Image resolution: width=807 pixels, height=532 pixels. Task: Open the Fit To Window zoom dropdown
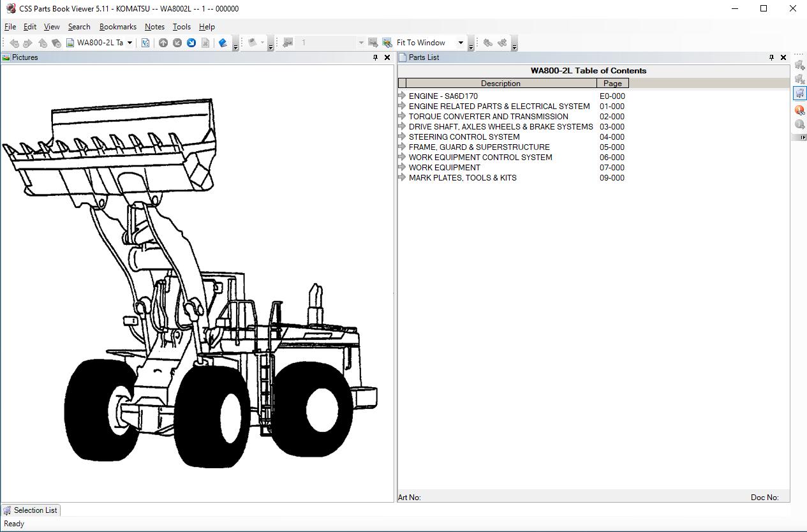[461, 43]
